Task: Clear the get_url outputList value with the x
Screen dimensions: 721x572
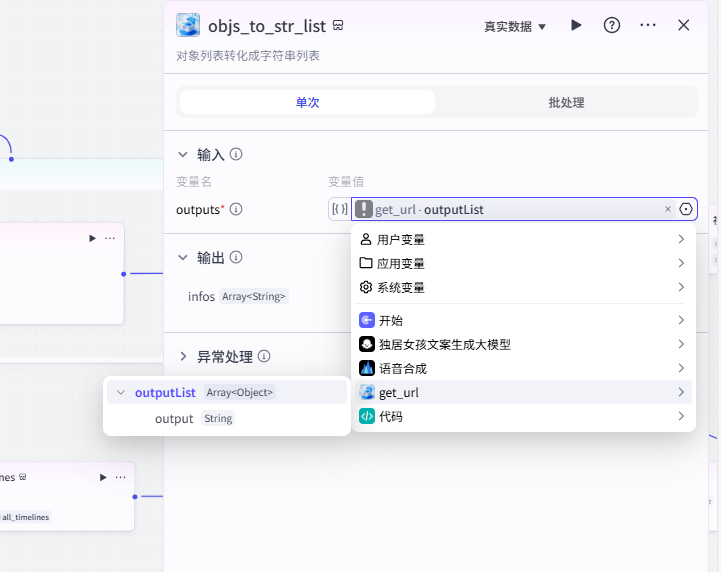Action: (x=668, y=209)
